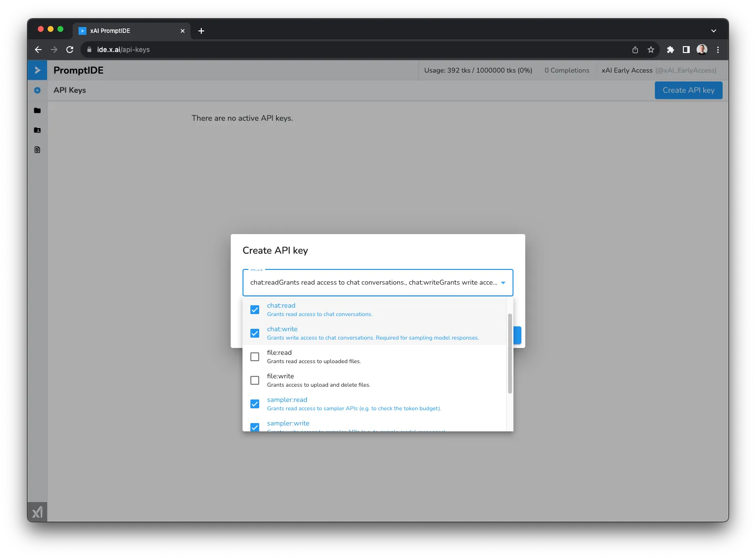
Task: Open the browser extensions puzzle icon
Action: coord(671,50)
